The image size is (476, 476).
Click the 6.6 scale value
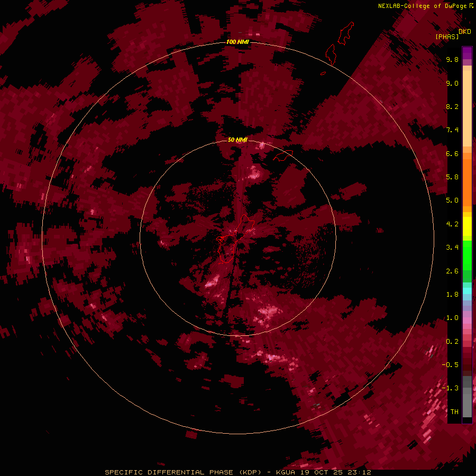(452, 153)
